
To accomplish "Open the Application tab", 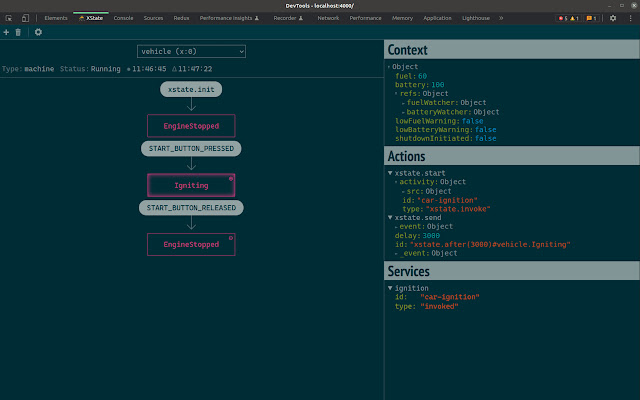I will (x=437, y=18).
